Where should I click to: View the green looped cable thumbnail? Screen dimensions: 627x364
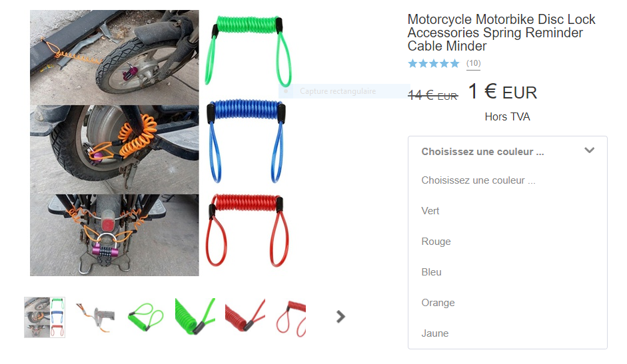145,317
